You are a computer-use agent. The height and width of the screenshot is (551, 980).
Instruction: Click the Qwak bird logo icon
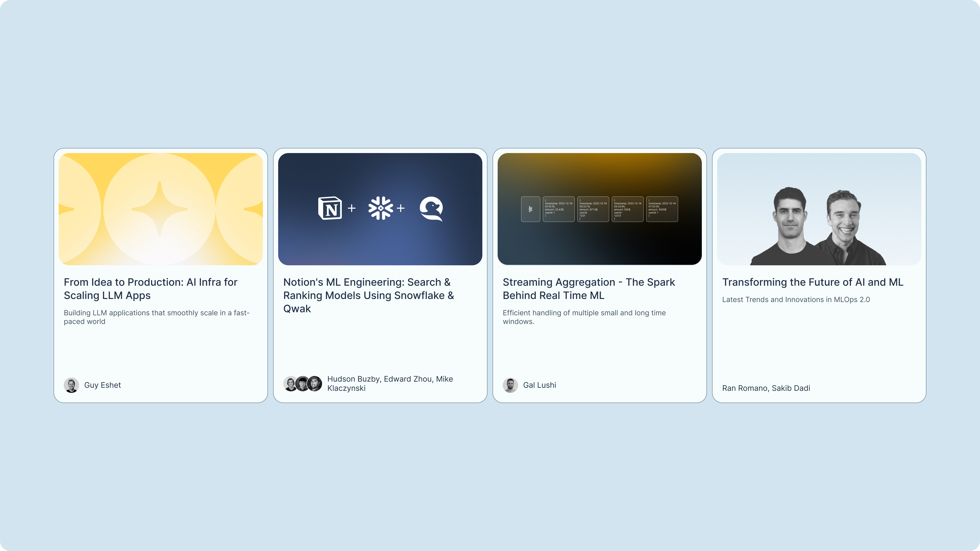click(x=431, y=208)
